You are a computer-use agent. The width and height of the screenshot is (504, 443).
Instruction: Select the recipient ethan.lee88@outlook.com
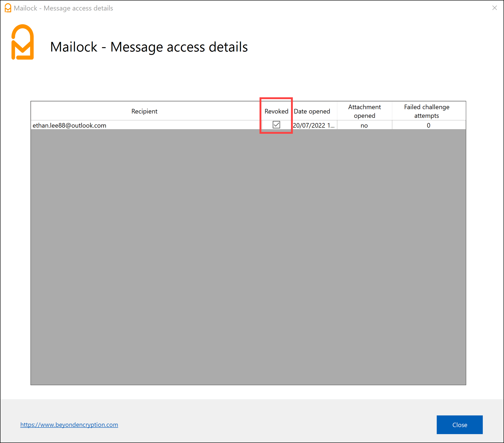69,125
